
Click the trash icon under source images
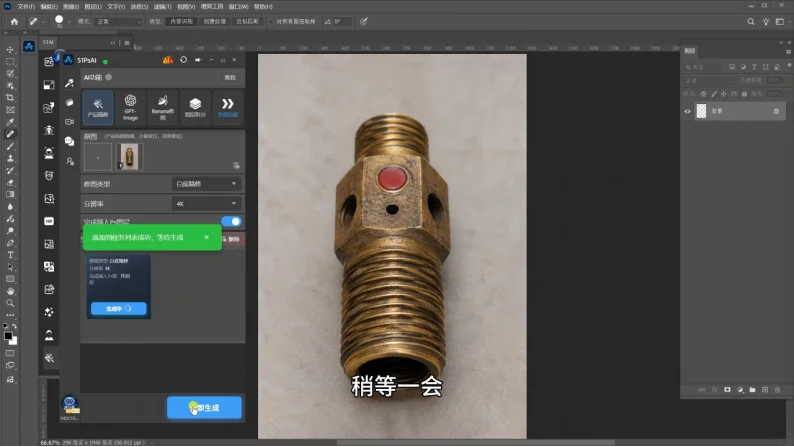(x=236, y=166)
